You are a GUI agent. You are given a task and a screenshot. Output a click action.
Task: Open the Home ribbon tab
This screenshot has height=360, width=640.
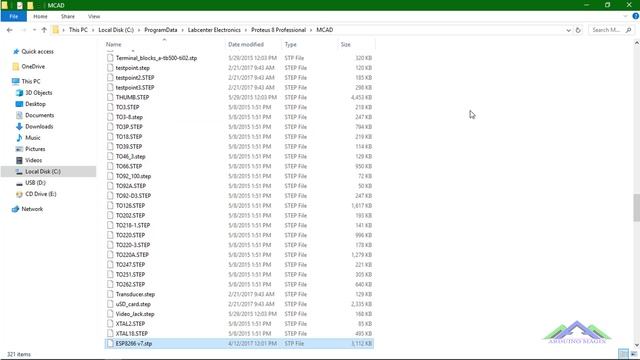pyautogui.click(x=40, y=16)
